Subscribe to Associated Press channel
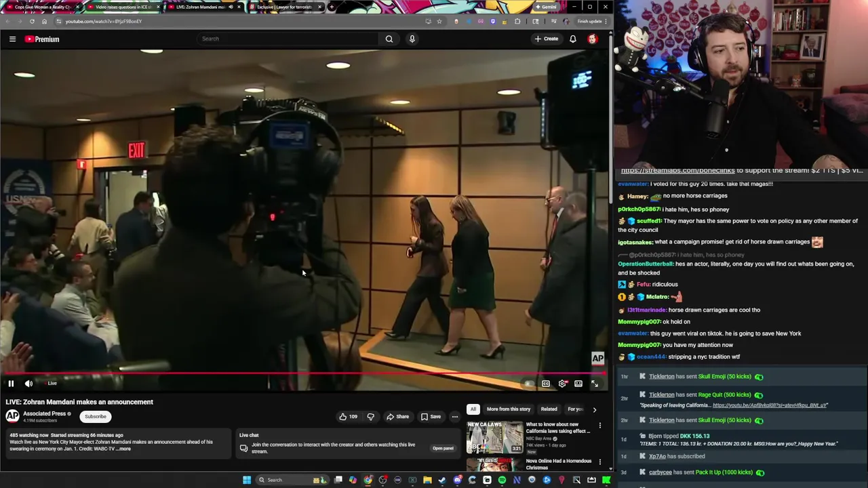This screenshot has width=868, height=488. point(96,417)
